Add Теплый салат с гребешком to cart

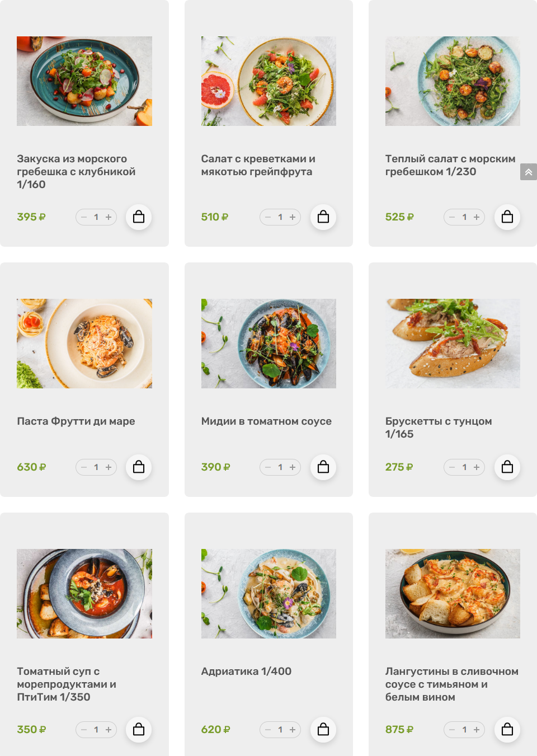coord(507,217)
